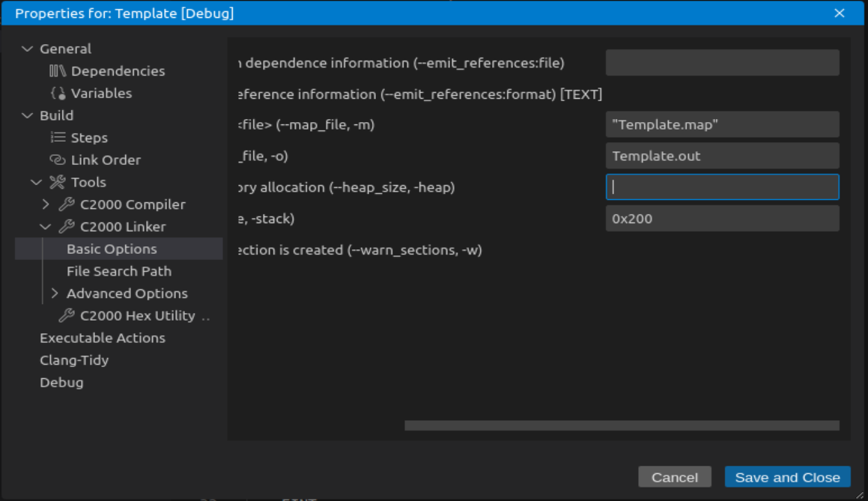Click the Variables braces icon
Viewport: 868px width, 501px height.
[58, 93]
